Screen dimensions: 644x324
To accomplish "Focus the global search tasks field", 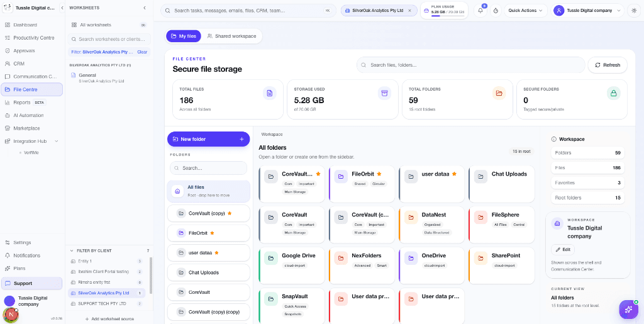I will pos(248,11).
